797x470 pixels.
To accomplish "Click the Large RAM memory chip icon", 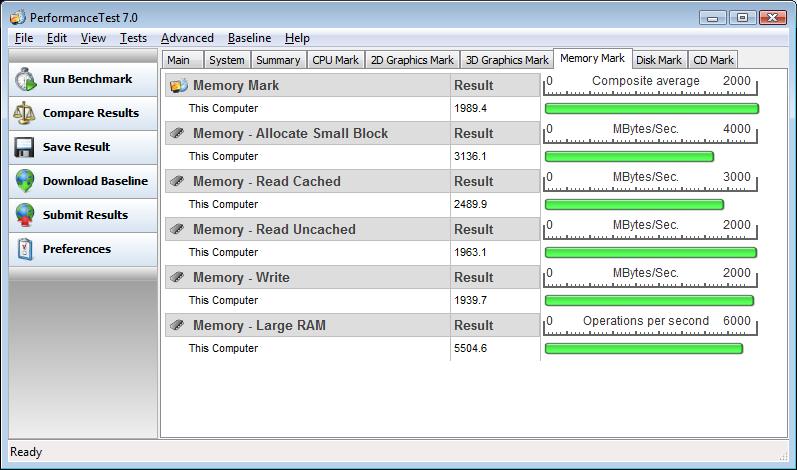I will coord(177,325).
